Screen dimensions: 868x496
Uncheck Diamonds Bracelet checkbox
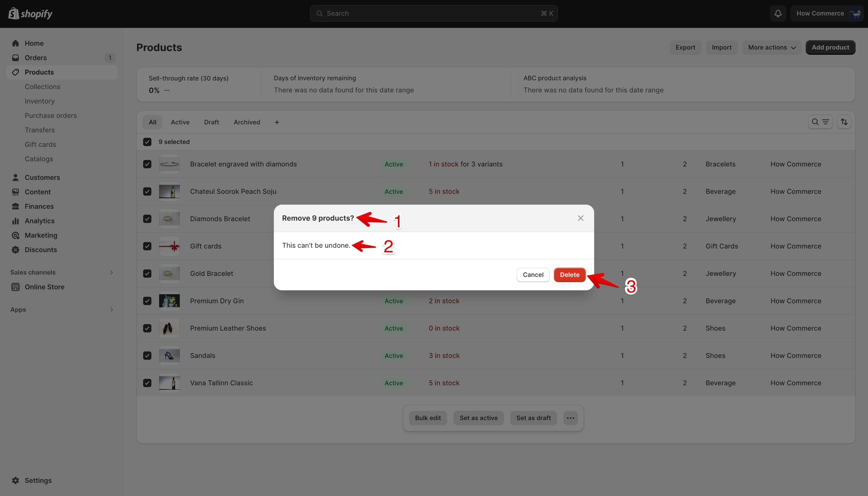tap(147, 219)
